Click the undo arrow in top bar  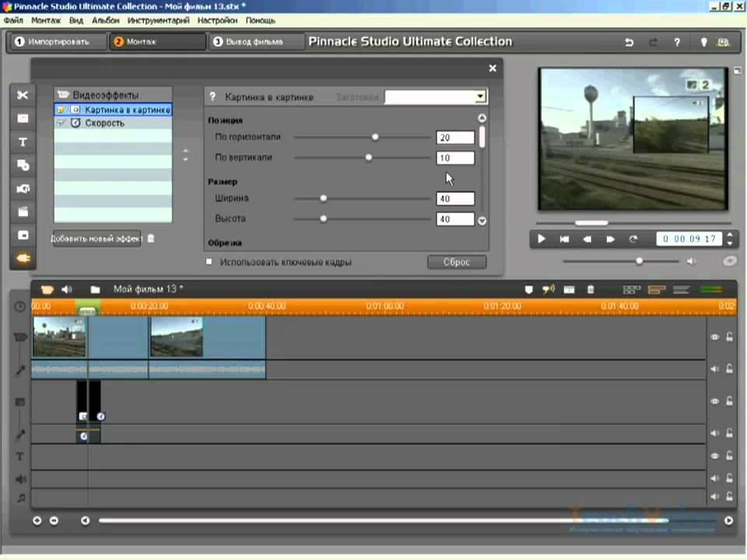coord(629,42)
